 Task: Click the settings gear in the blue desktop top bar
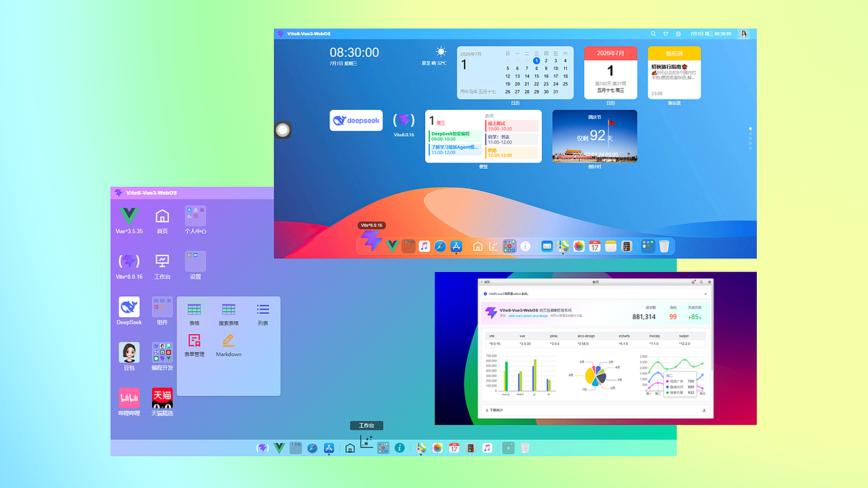[x=678, y=34]
